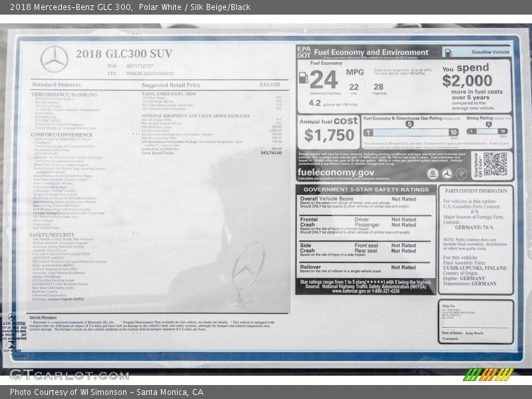Click the 'Gasoline Vehicle' label
532x399 pixels.
click(490, 52)
